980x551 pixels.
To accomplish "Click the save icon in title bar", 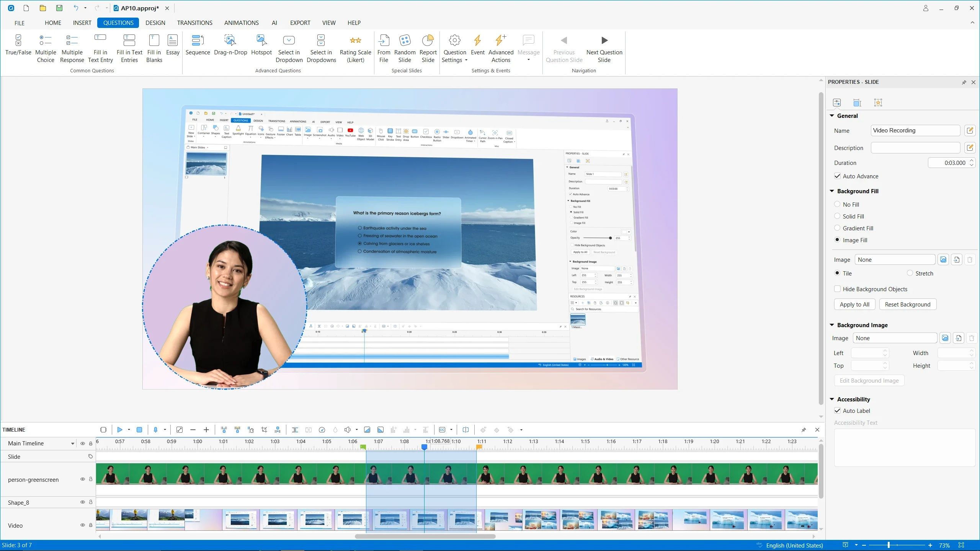I will (x=59, y=8).
